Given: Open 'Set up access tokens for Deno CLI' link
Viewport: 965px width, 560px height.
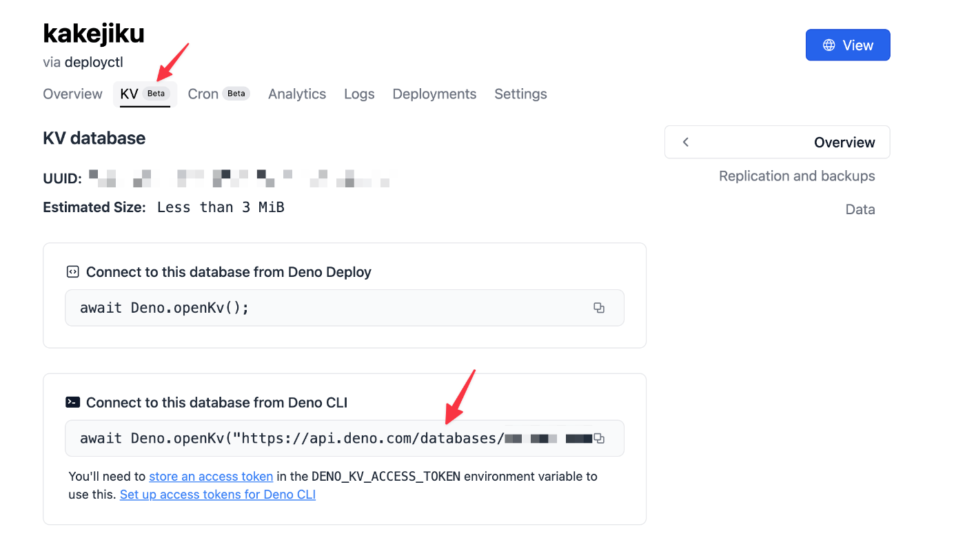Looking at the screenshot, I should (x=218, y=495).
